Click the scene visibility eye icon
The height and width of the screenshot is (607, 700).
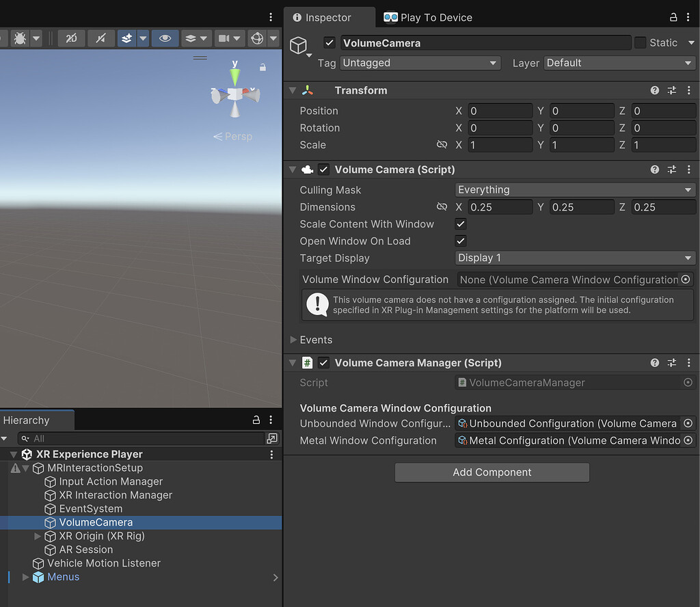(165, 38)
